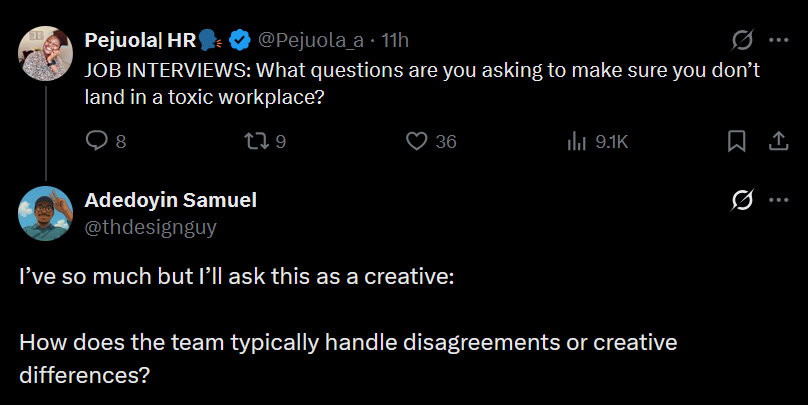The image size is (808, 405).
Task: Open the @Pejuola_a handle link
Action: point(310,41)
